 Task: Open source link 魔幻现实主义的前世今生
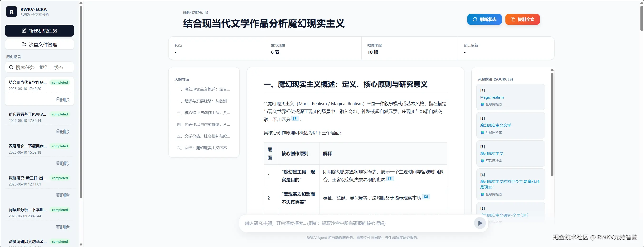[510, 184]
